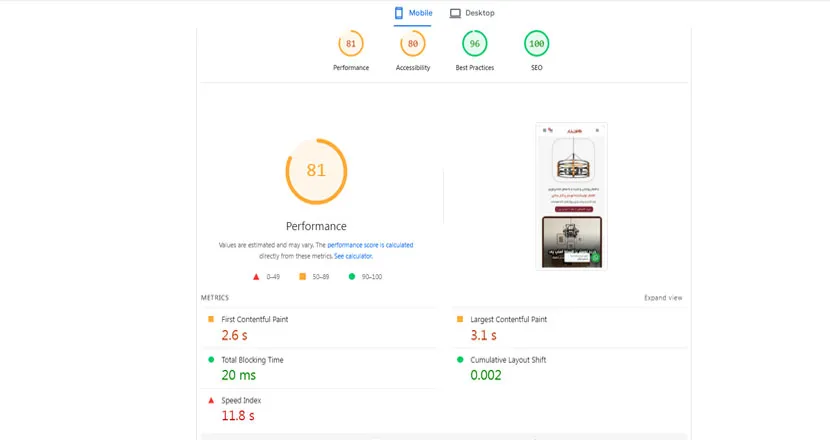The width and height of the screenshot is (830, 440).
Task: Select the Performance score gauge at top
Action: pos(351,44)
